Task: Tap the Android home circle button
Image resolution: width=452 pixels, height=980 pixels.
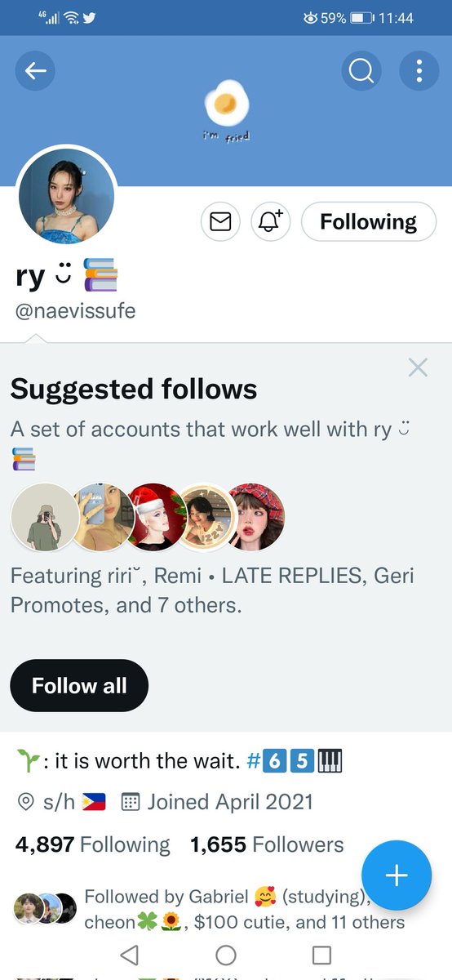Action: (226, 955)
